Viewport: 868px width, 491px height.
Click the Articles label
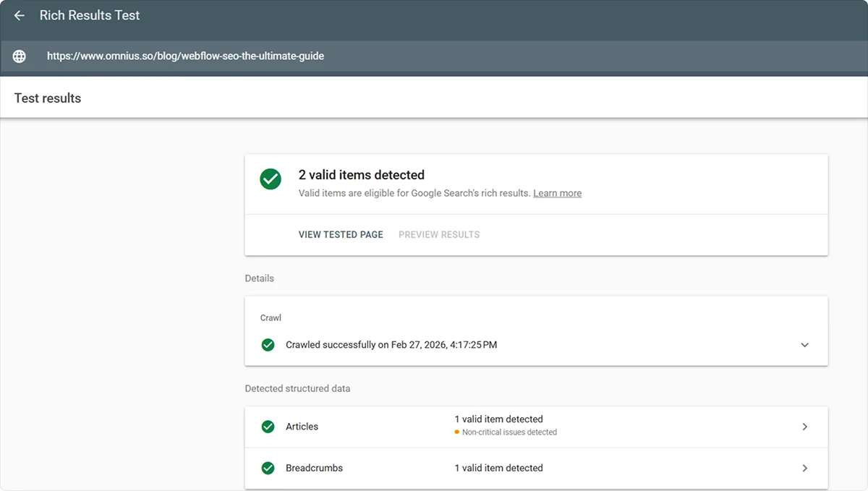pos(302,427)
